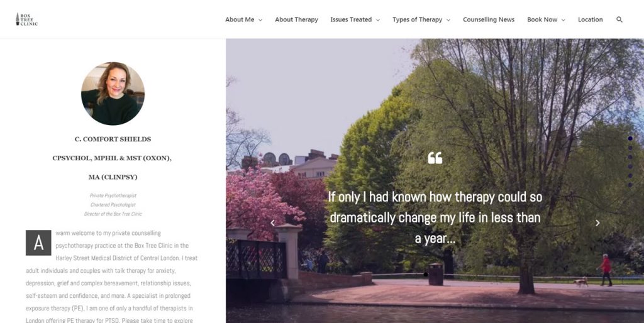644x323 pixels.
Task: Select the second slider pagination dot
Action: pyautogui.click(x=630, y=148)
